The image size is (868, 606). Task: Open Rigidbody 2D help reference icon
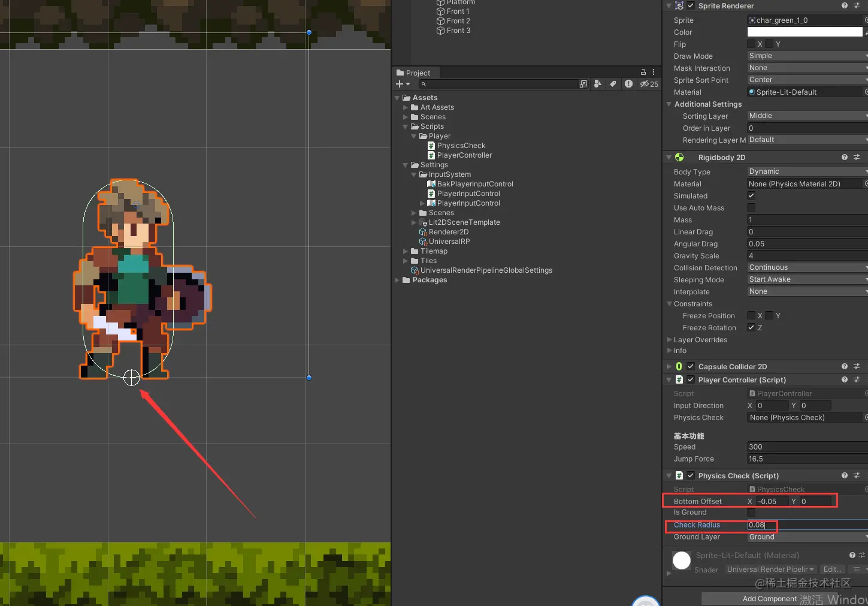click(845, 158)
